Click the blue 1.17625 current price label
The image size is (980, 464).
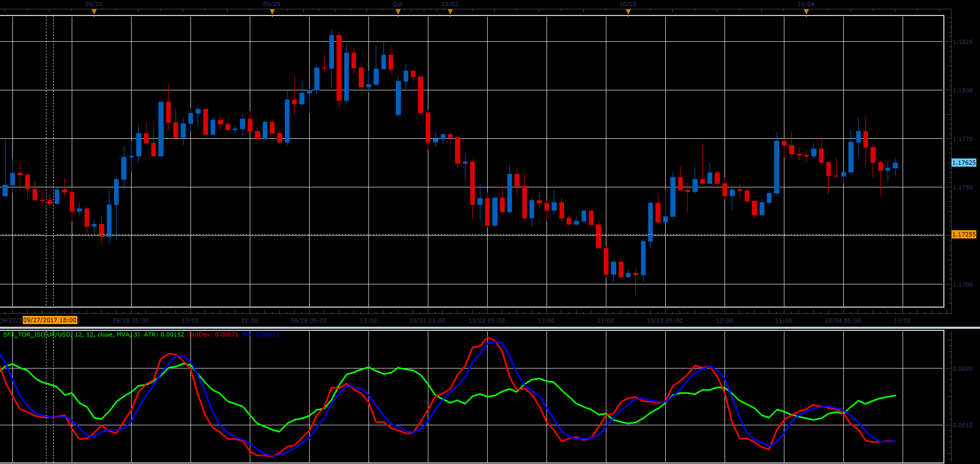click(x=964, y=163)
